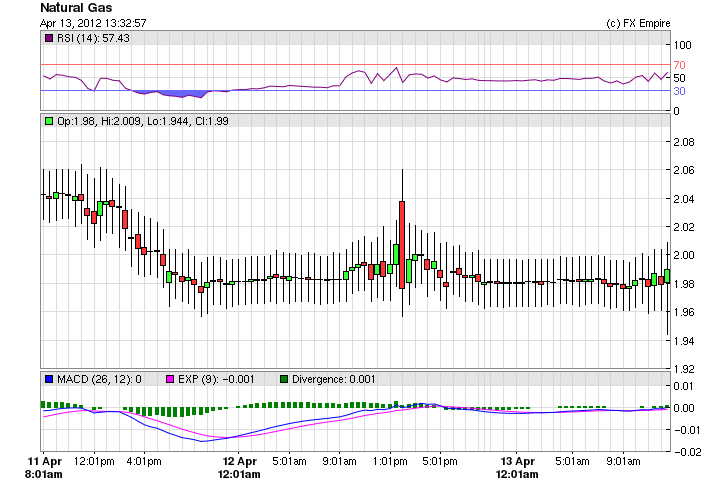
Task: Click the price axis label 1.98
Action: 684,284
